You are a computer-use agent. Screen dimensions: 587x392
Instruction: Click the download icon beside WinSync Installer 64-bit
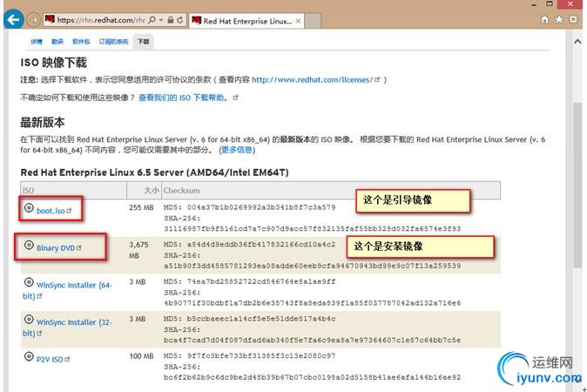[x=29, y=282]
